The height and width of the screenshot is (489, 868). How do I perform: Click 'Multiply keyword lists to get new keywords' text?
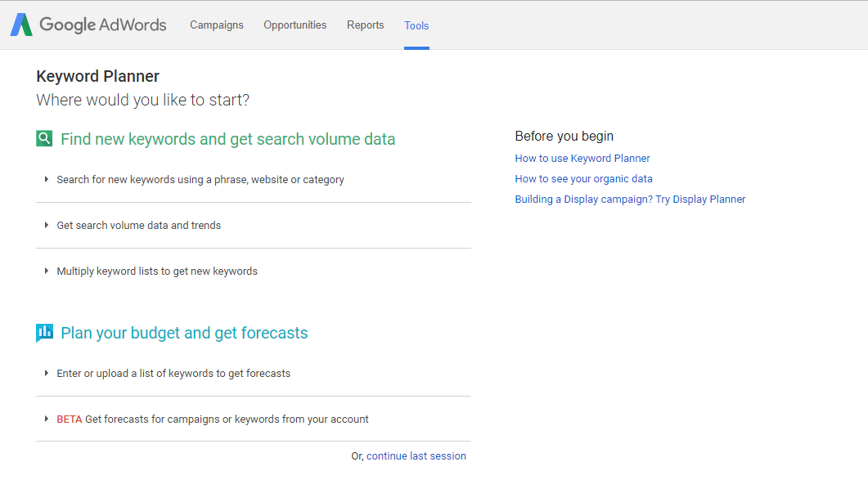[x=157, y=271]
